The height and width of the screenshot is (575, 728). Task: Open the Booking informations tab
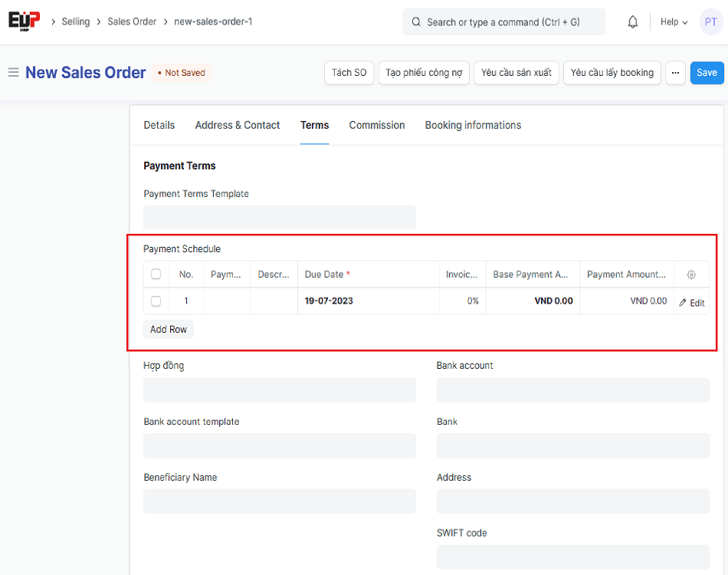coord(473,125)
